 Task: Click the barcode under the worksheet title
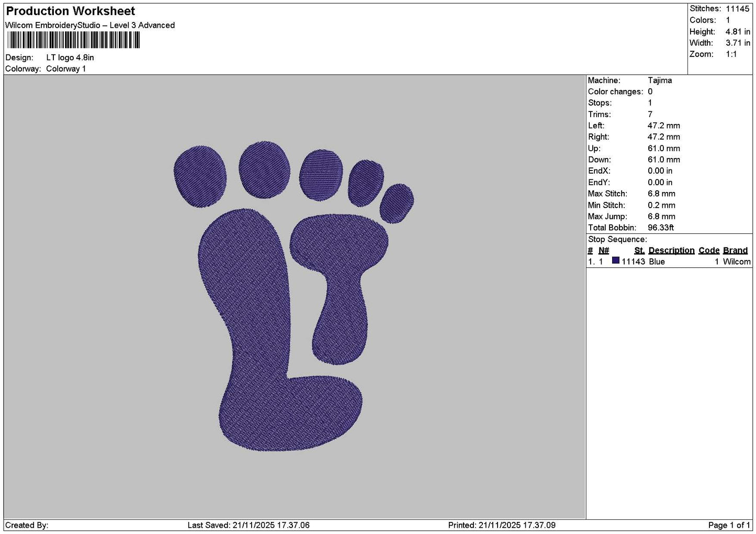[74, 40]
